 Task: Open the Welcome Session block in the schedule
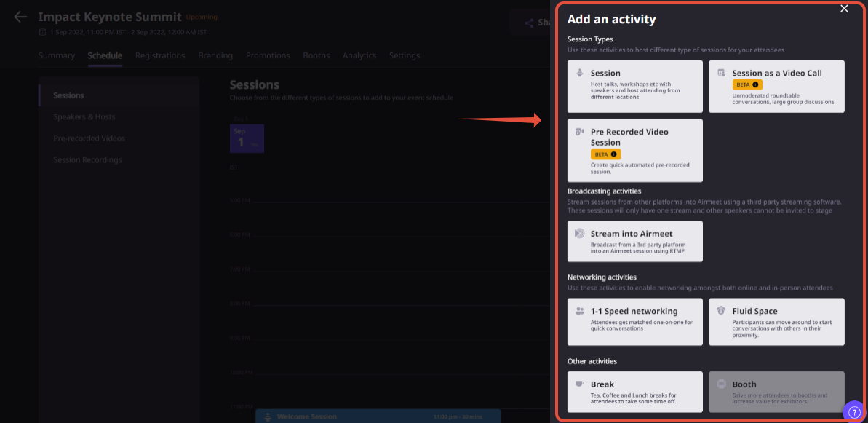pyautogui.click(x=378, y=416)
